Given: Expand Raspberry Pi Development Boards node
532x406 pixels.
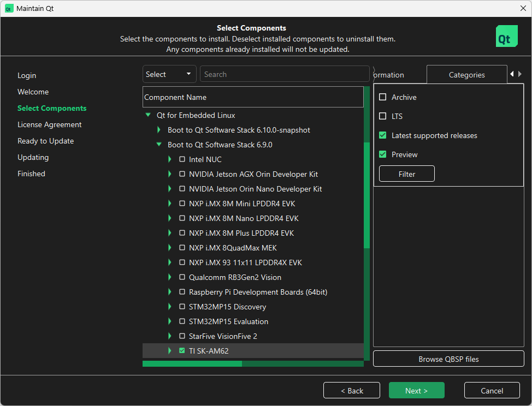Looking at the screenshot, I should (x=170, y=292).
